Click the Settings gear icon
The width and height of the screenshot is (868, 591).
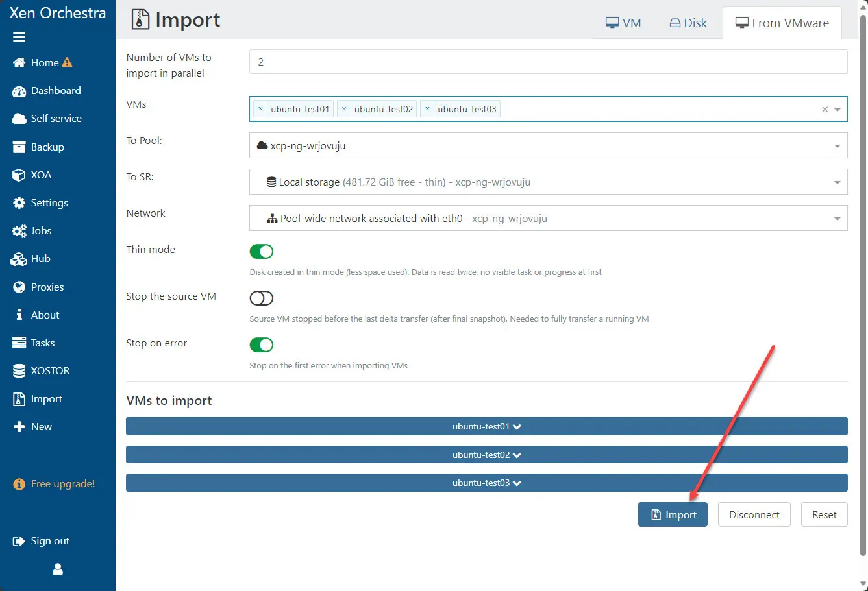click(19, 203)
